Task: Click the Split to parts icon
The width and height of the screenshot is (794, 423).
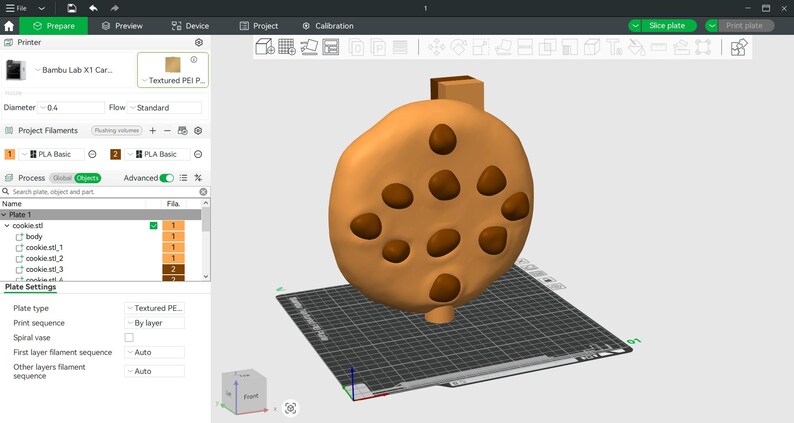Action: coord(378,48)
